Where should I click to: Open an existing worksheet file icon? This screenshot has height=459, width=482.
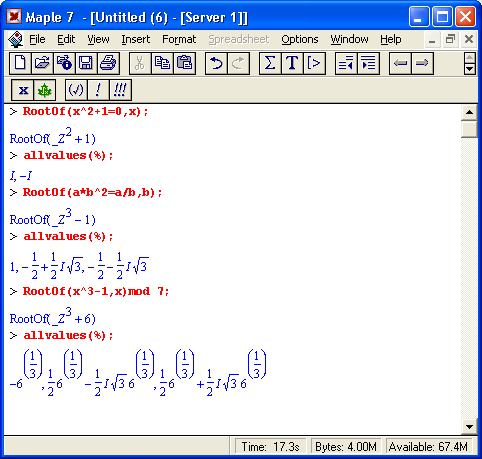(42, 63)
